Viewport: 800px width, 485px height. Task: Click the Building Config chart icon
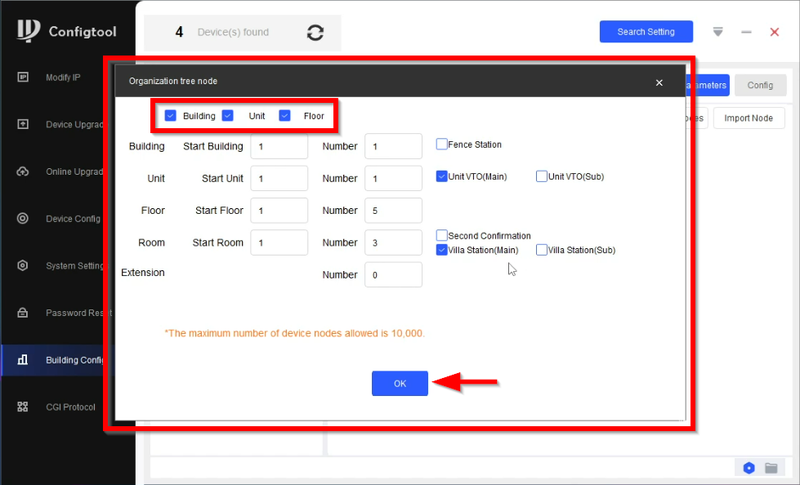click(x=22, y=360)
